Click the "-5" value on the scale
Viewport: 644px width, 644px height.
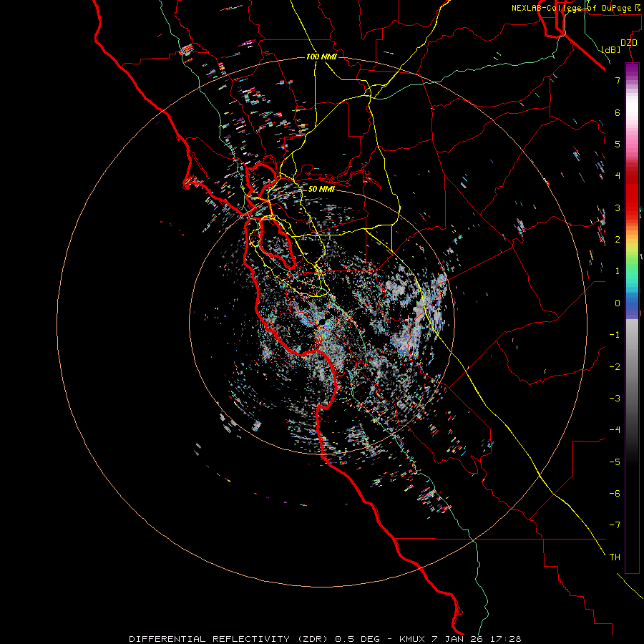click(x=615, y=462)
